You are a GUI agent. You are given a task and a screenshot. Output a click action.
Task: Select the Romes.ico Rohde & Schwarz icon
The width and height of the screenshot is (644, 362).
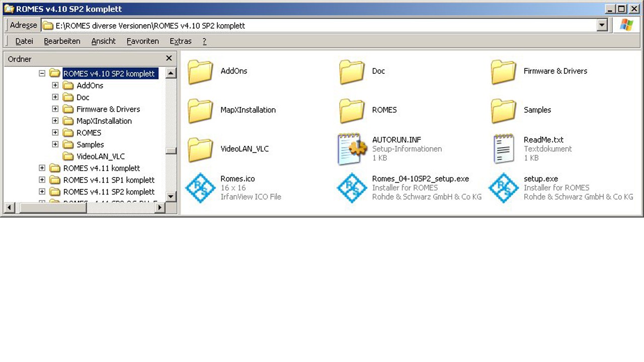(200, 188)
